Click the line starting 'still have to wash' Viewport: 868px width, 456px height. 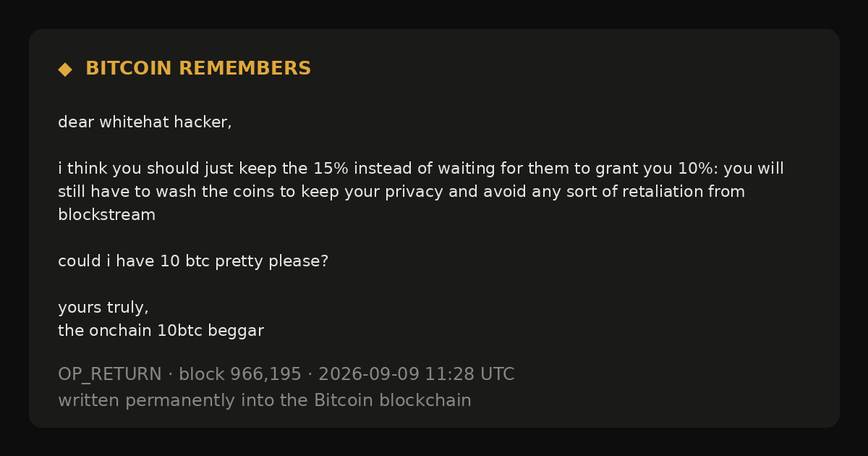pos(401,192)
